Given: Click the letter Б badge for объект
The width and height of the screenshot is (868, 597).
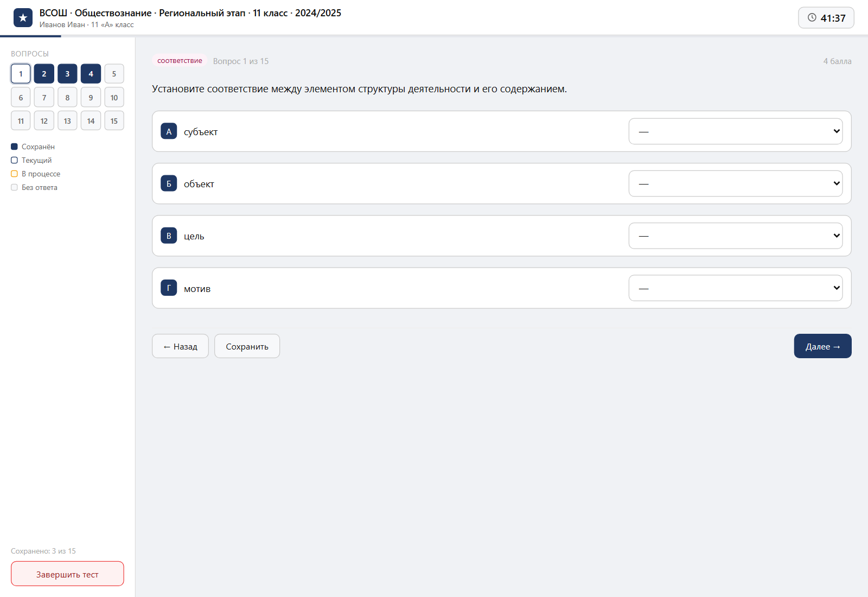Looking at the screenshot, I should (169, 183).
